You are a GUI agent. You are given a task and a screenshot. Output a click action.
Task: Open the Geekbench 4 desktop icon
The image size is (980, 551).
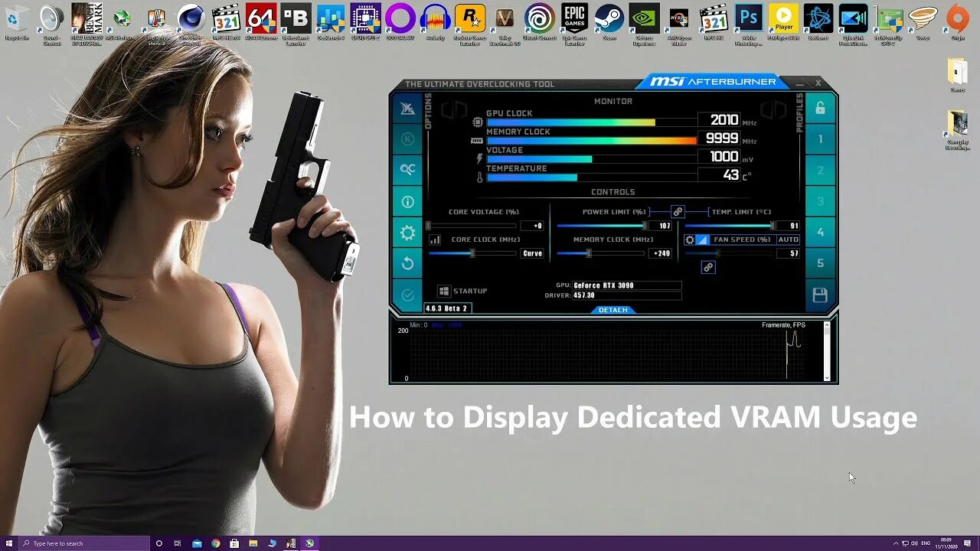pos(331,21)
